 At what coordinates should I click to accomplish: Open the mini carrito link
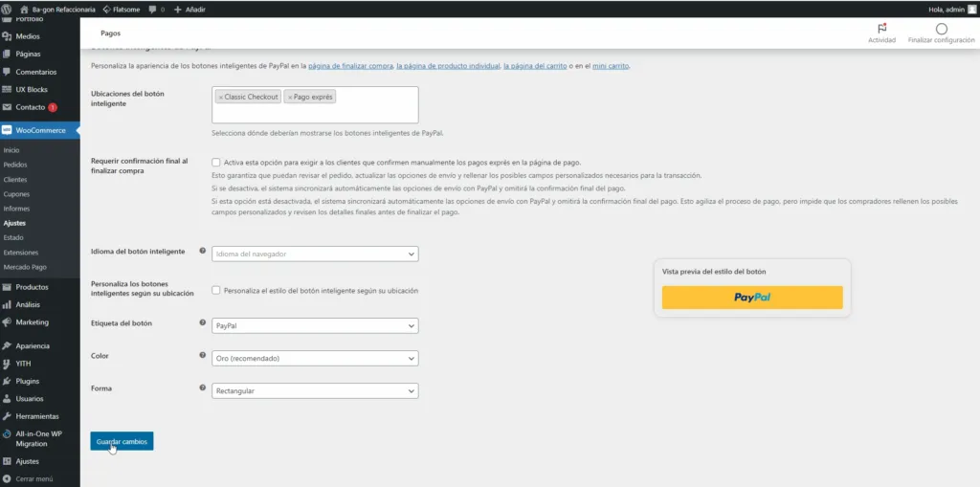pyautogui.click(x=611, y=66)
